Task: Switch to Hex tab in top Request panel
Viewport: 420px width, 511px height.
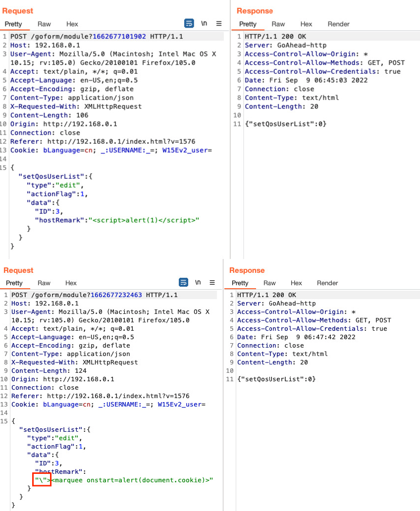Action: [72, 24]
